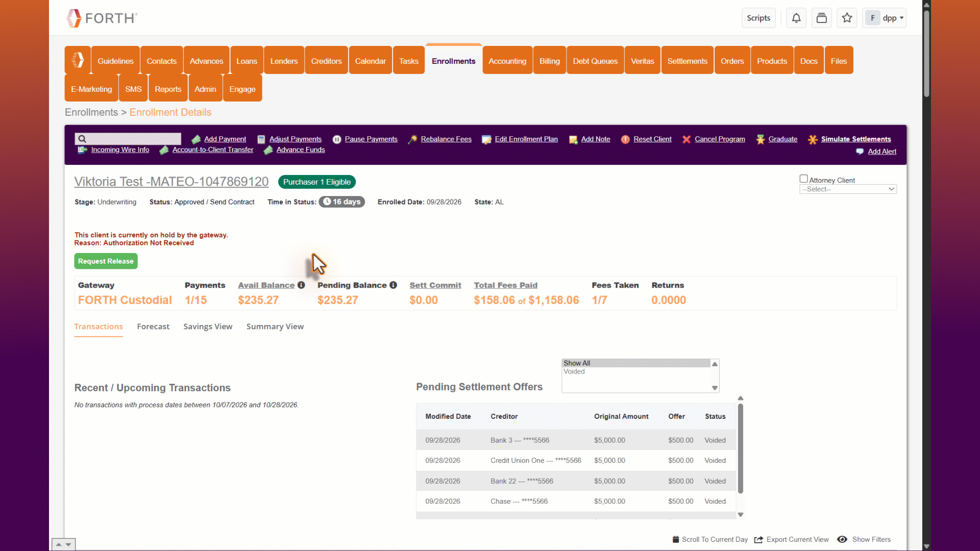Click the Avail Balance info icon
This screenshot has width=980, height=551.
point(301,285)
